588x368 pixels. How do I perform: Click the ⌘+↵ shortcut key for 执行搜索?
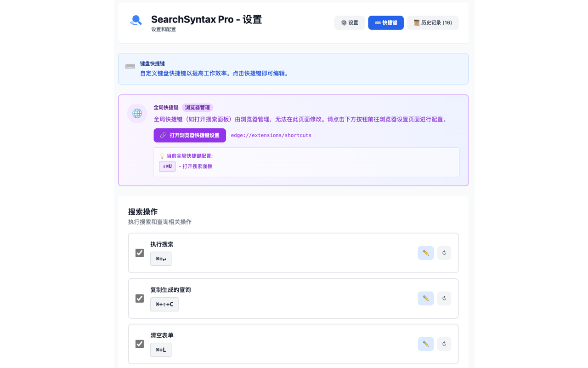coord(161,259)
